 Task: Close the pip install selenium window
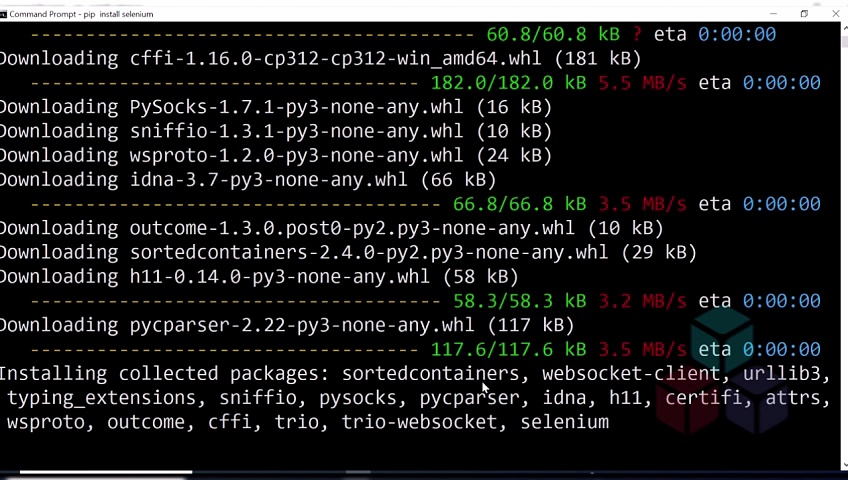coord(835,14)
